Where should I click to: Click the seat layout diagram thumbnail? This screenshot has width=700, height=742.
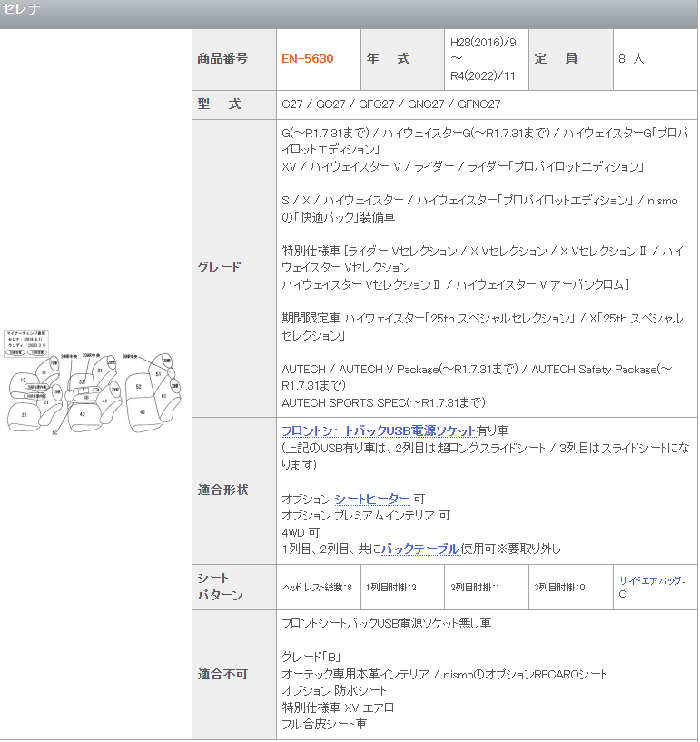click(94, 381)
